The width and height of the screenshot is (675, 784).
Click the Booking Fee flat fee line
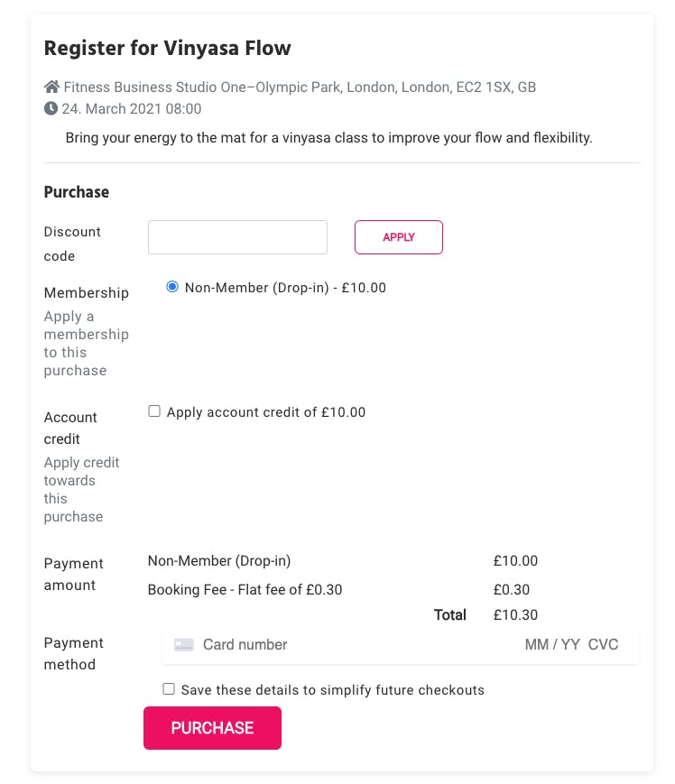(245, 589)
